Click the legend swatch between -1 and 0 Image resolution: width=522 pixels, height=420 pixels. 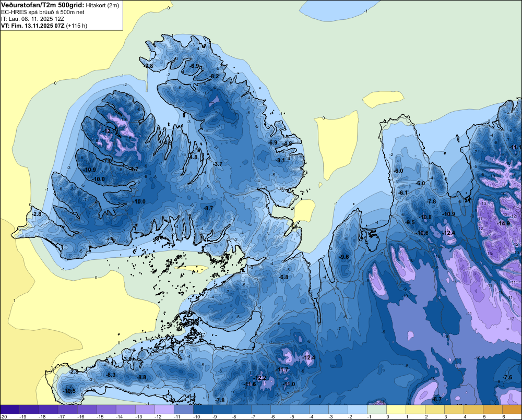[377, 410]
